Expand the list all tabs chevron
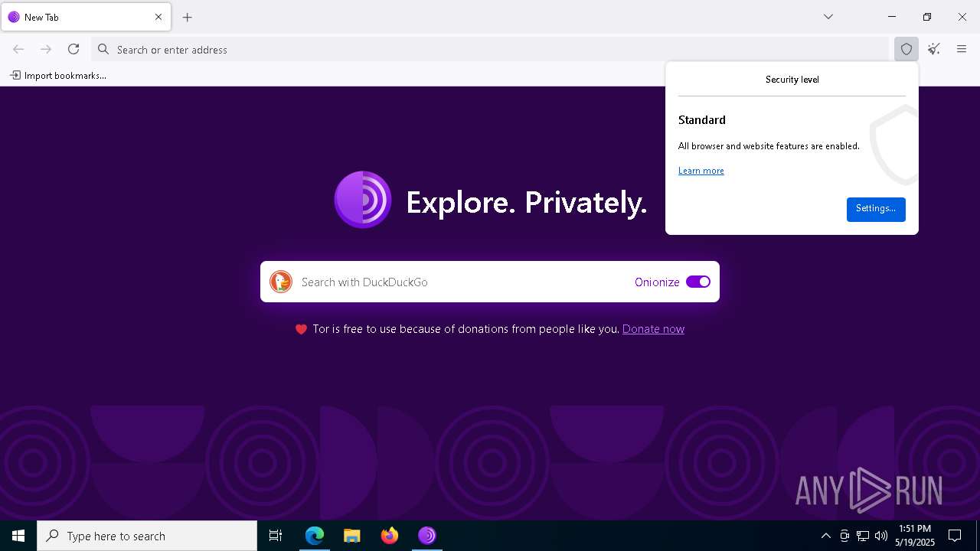Viewport: 980px width, 551px height. point(828,17)
